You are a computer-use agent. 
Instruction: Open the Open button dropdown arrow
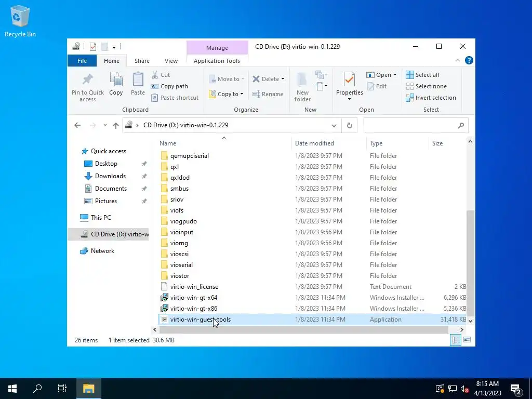pyautogui.click(x=395, y=75)
